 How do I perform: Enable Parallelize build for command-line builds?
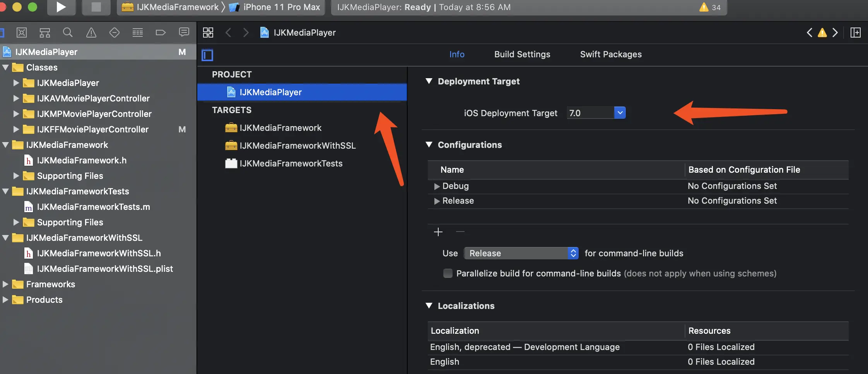(448, 273)
